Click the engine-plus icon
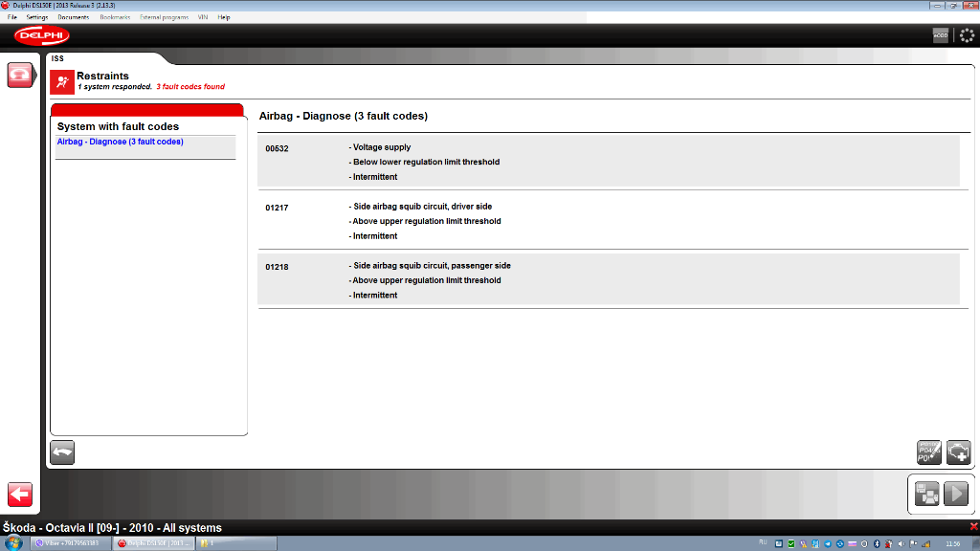 coord(958,452)
